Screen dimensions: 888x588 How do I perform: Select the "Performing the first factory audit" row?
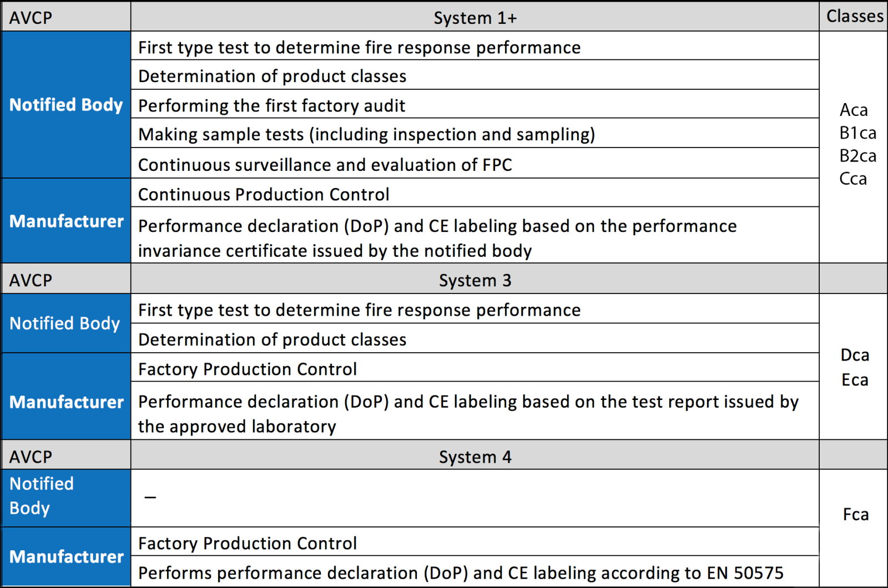click(271, 105)
